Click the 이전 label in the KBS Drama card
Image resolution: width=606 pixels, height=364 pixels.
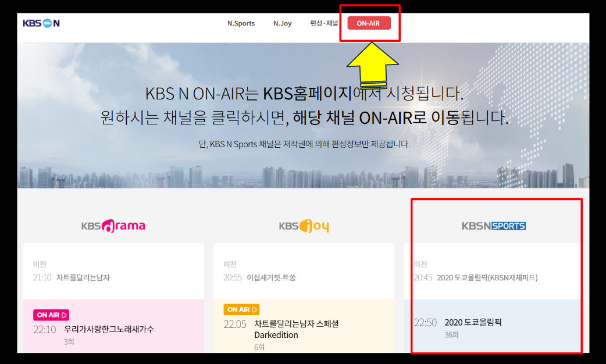(x=40, y=265)
